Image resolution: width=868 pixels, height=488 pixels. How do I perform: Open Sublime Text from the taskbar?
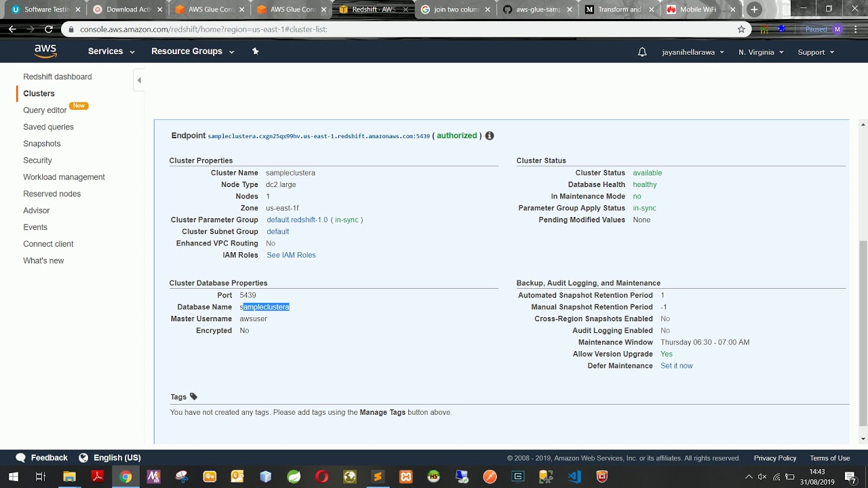(x=378, y=476)
